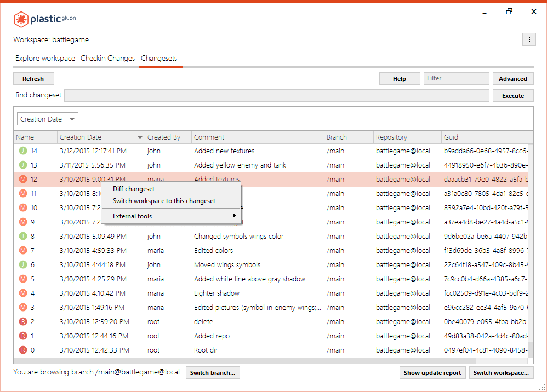Select comment 'Changed symbols wings color'
This screenshot has width=547, height=392.
pyautogui.click(x=239, y=237)
